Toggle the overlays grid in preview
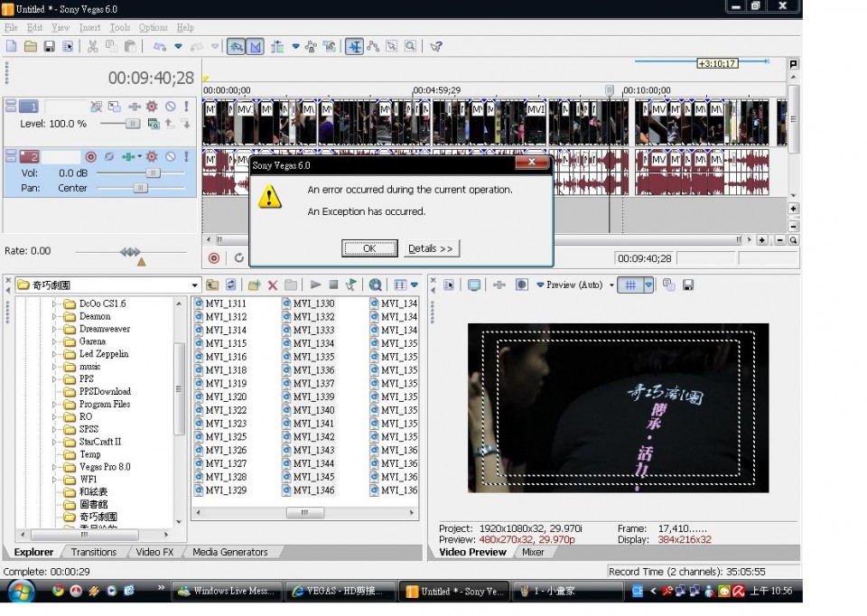Viewport: 867px width, 616px height. click(x=630, y=285)
